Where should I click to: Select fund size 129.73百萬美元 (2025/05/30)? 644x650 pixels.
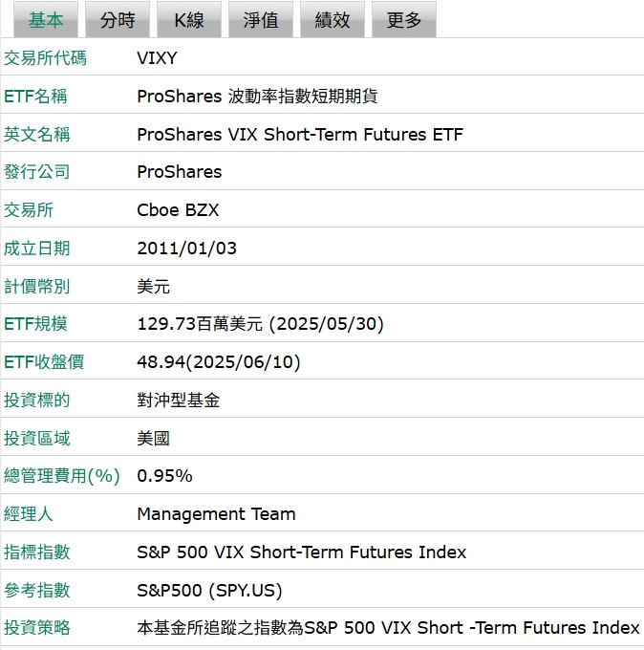click(x=261, y=324)
